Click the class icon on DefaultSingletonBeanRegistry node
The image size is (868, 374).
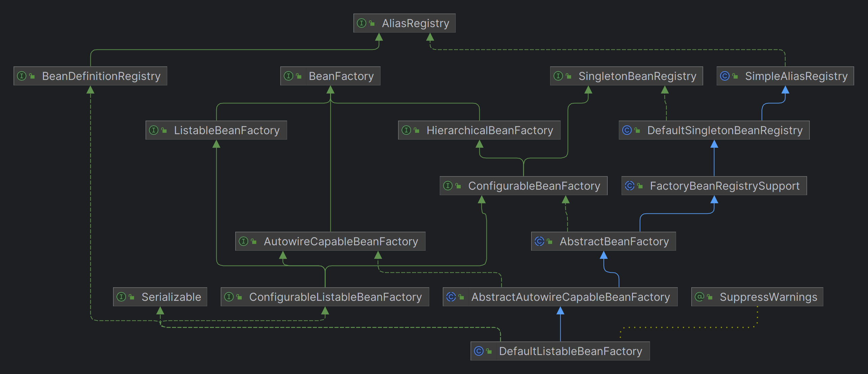[627, 130]
